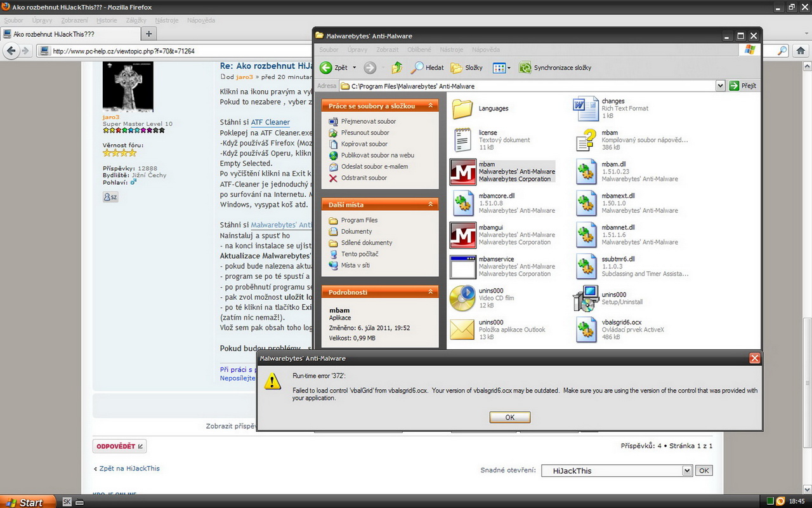Open Program Files under Další místa
Viewport: 812px width, 508px height.
click(x=359, y=220)
